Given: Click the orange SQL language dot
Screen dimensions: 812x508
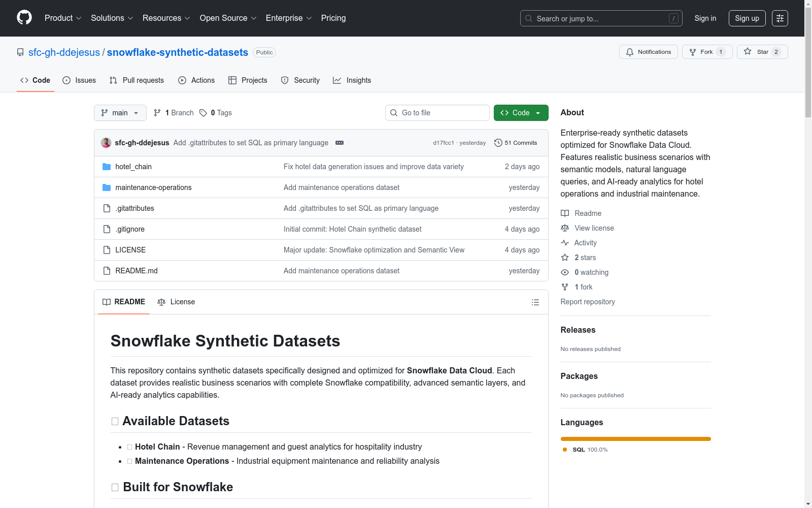Looking at the screenshot, I should 565,450.
